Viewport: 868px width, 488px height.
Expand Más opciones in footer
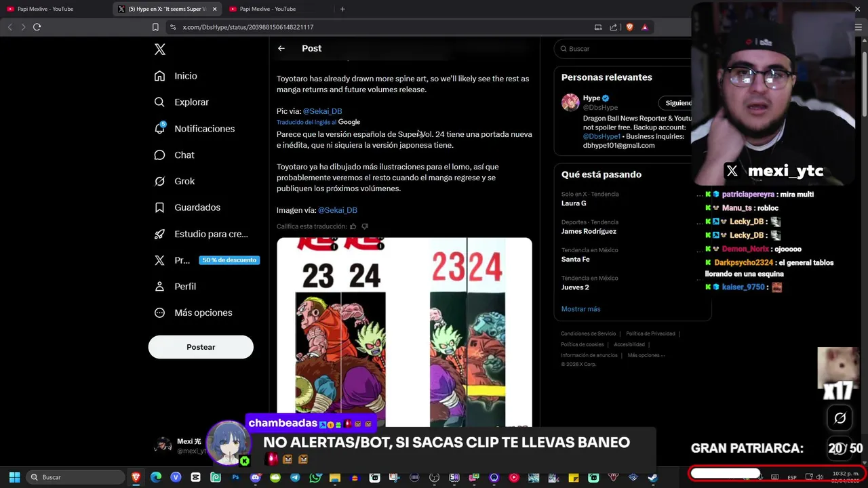[x=646, y=355]
